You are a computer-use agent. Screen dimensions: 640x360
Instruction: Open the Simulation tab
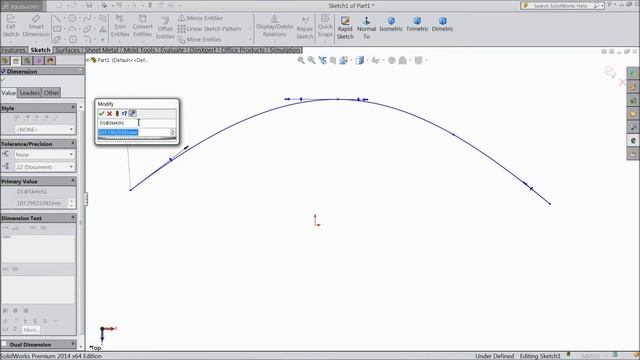pos(285,50)
